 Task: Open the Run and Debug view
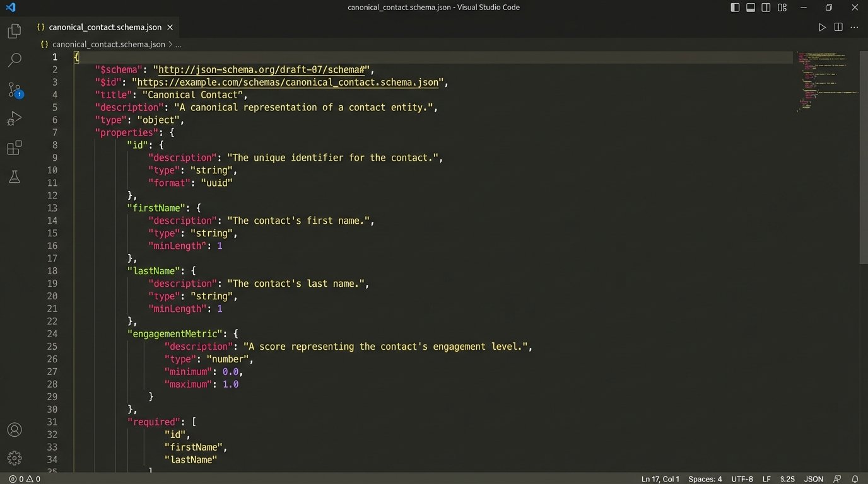pos(14,118)
